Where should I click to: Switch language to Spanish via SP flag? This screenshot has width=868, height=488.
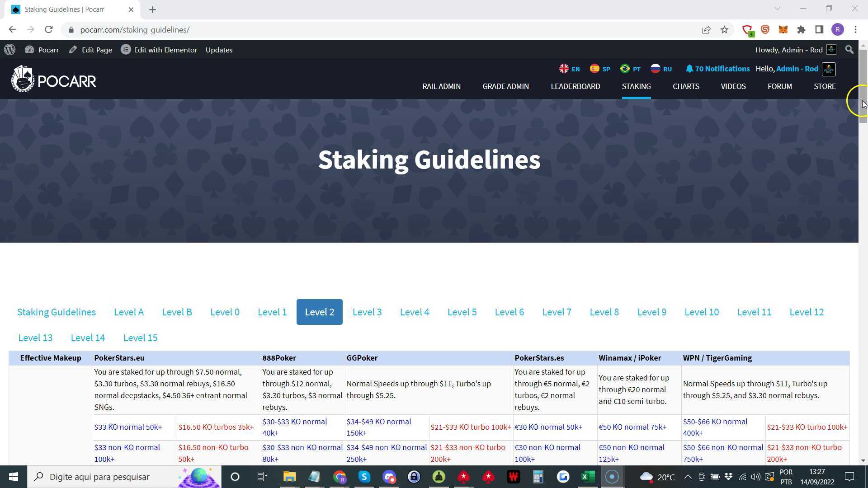coord(600,69)
